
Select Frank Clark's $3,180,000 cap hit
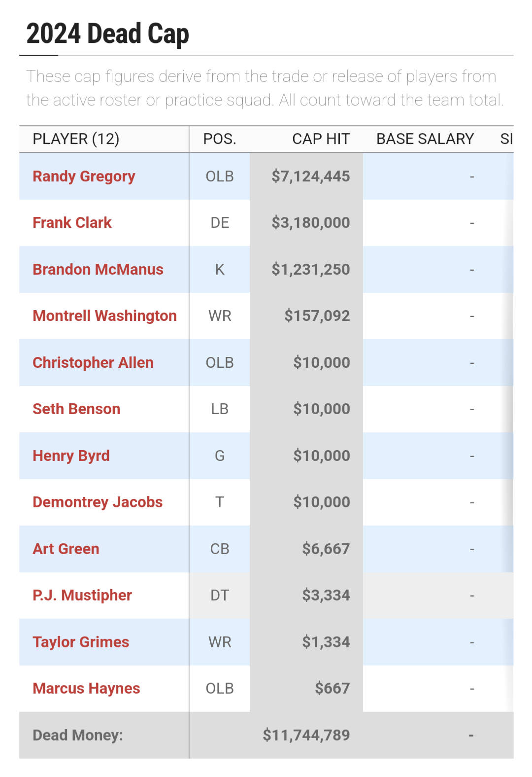pos(310,223)
